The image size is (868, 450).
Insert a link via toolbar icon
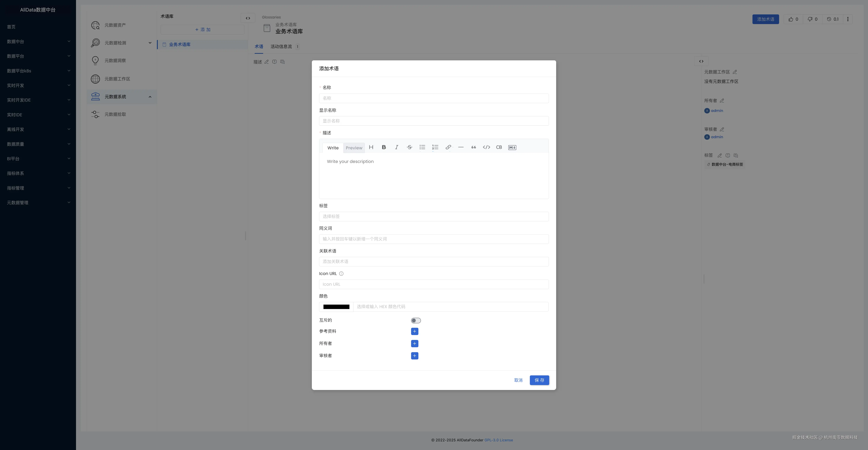[448, 147]
